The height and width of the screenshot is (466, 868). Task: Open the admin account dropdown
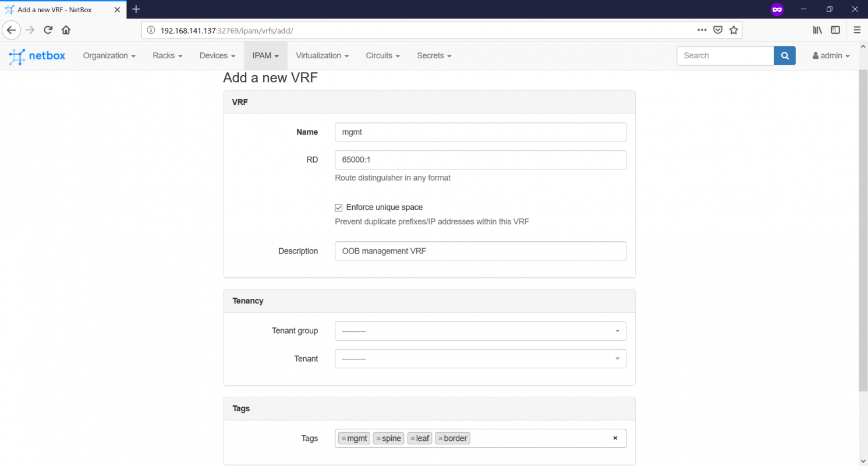(x=831, y=55)
